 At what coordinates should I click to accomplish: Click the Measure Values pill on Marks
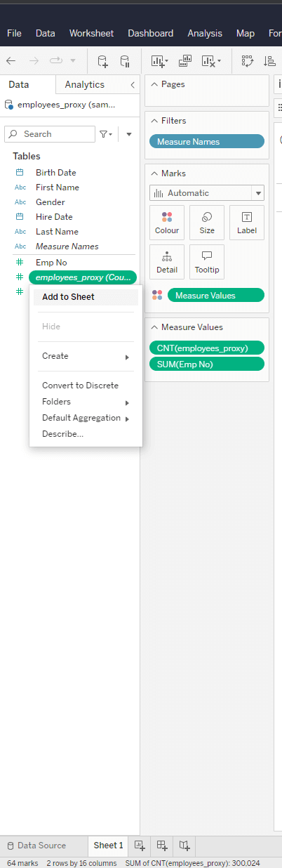coord(216,296)
